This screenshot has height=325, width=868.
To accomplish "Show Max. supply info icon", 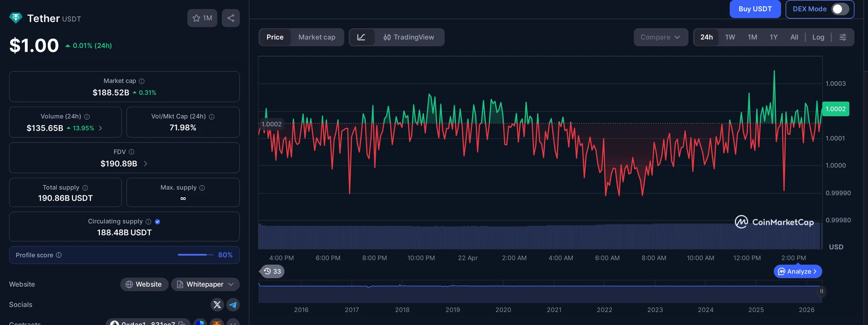I will pos(202,188).
